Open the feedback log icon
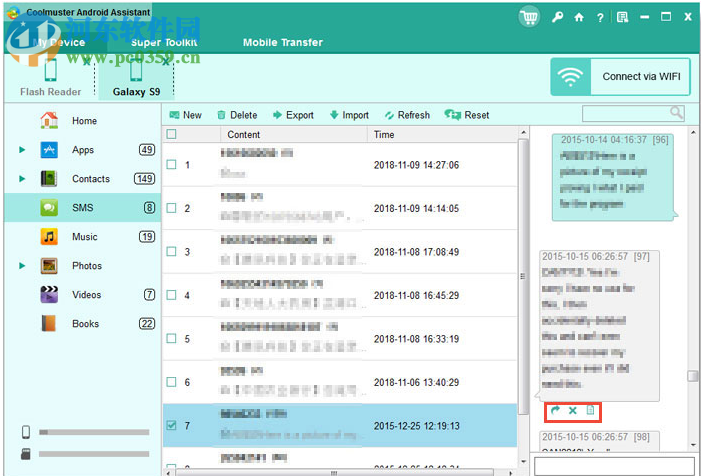 [622, 17]
